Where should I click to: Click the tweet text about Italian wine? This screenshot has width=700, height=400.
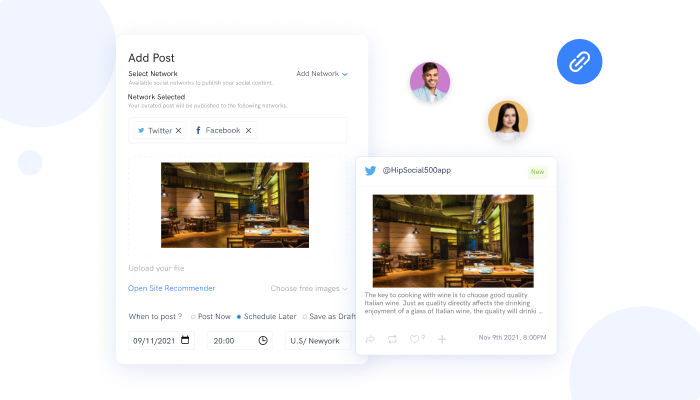click(454, 303)
